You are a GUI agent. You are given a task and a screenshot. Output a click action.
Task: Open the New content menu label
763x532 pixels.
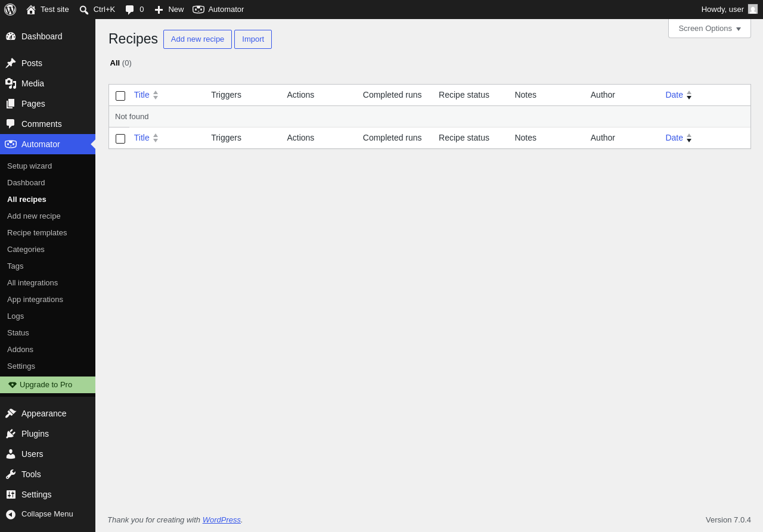[176, 10]
